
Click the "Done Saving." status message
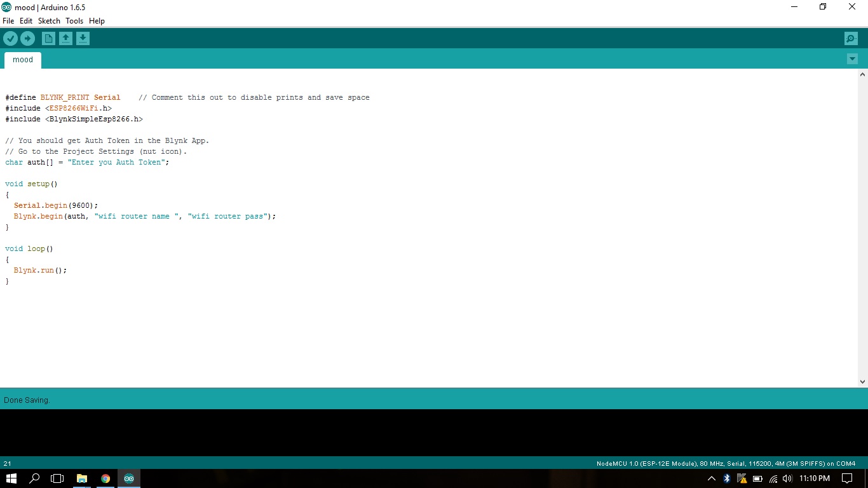coord(27,400)
